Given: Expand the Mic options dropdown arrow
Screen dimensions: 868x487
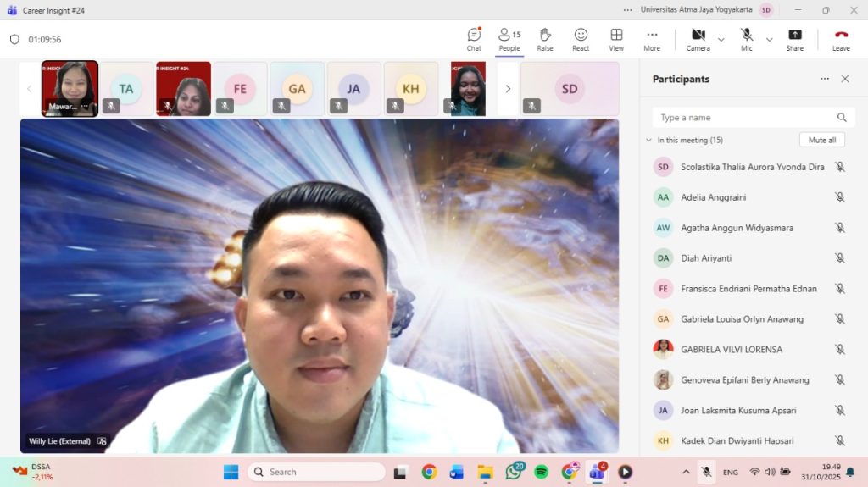Looking at the screenshot, I should click(769, 40).
